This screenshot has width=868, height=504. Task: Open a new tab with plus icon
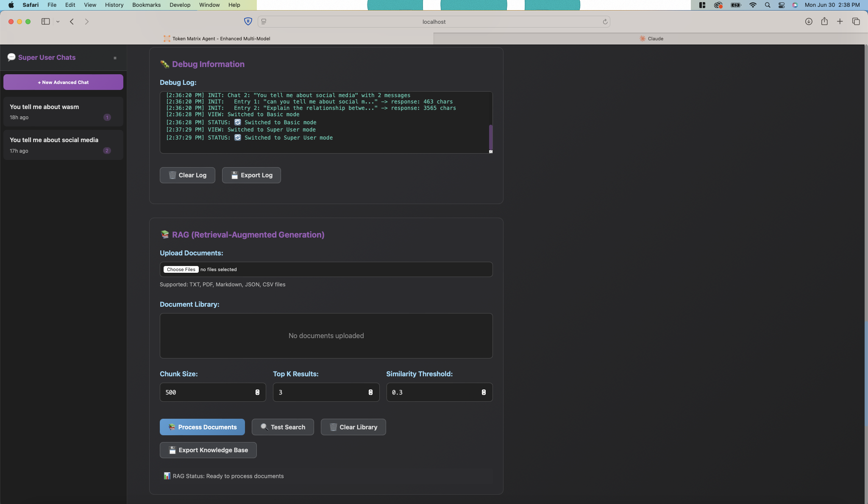click(x=840, y=21)
